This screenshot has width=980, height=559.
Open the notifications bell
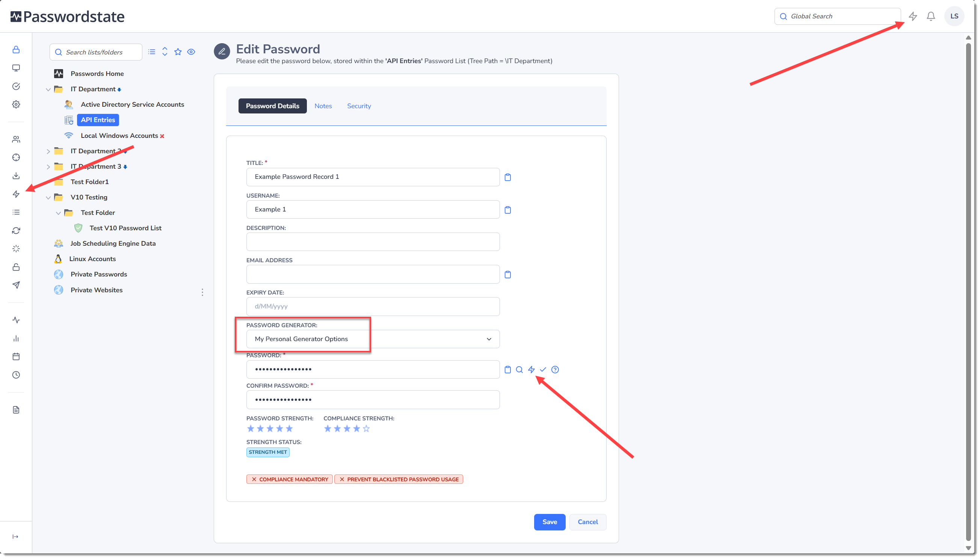[x=931, y=16]
